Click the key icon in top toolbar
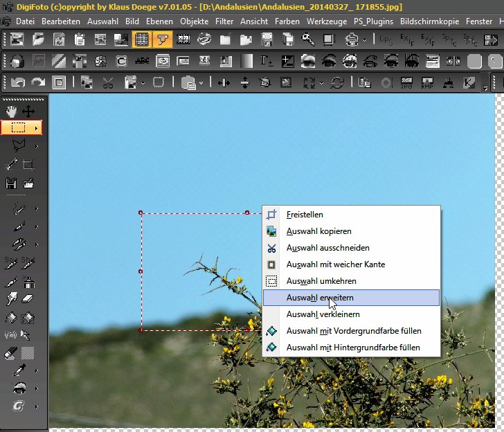The width and height of the screenshot is (504, 432). click(308, 39)
